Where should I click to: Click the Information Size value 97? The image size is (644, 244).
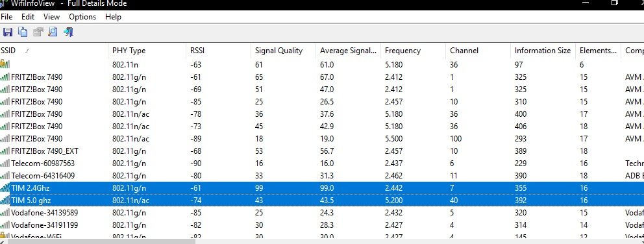pyautogui.click(x=519, y=64)
